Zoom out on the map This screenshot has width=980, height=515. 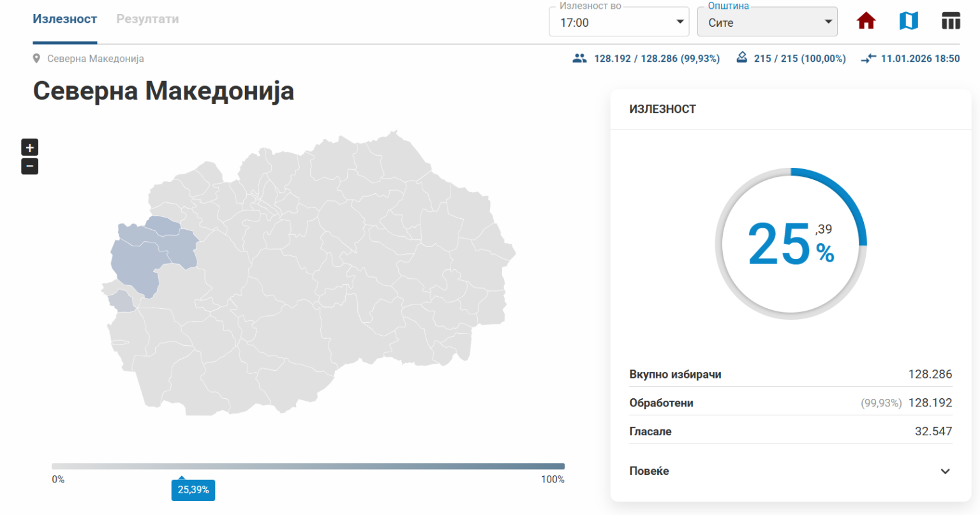tap(30, 167)
